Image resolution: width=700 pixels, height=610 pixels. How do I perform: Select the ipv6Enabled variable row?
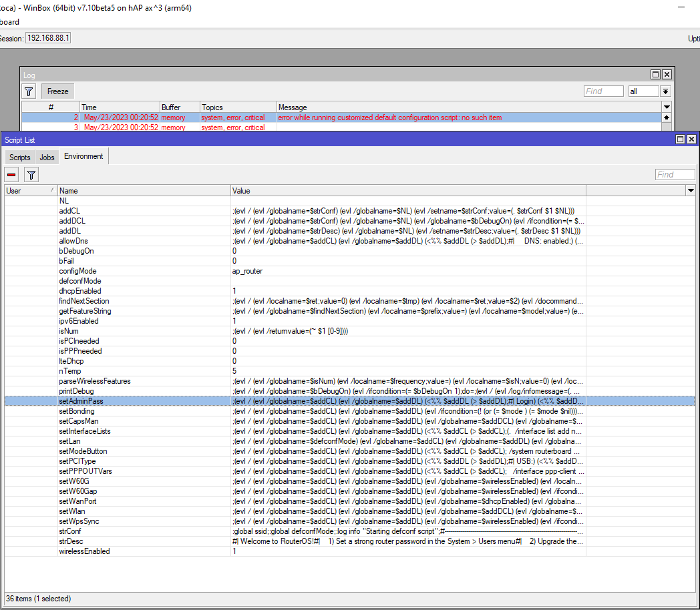coord(349,321)
